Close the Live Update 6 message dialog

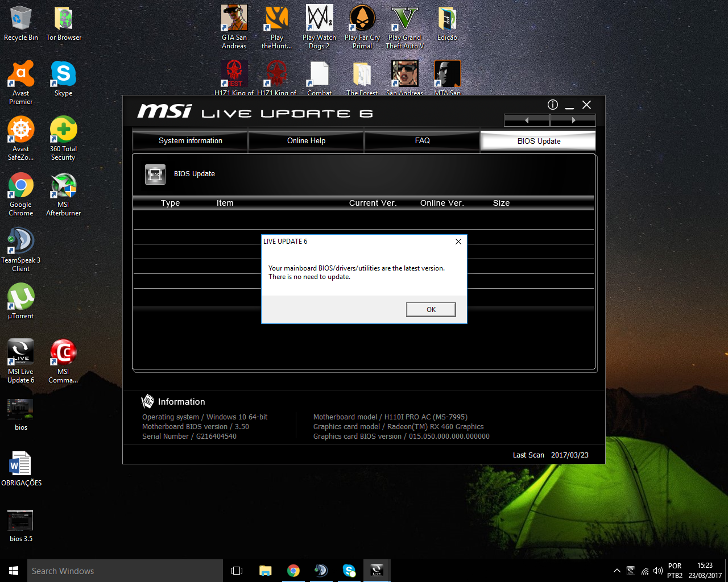458,242
